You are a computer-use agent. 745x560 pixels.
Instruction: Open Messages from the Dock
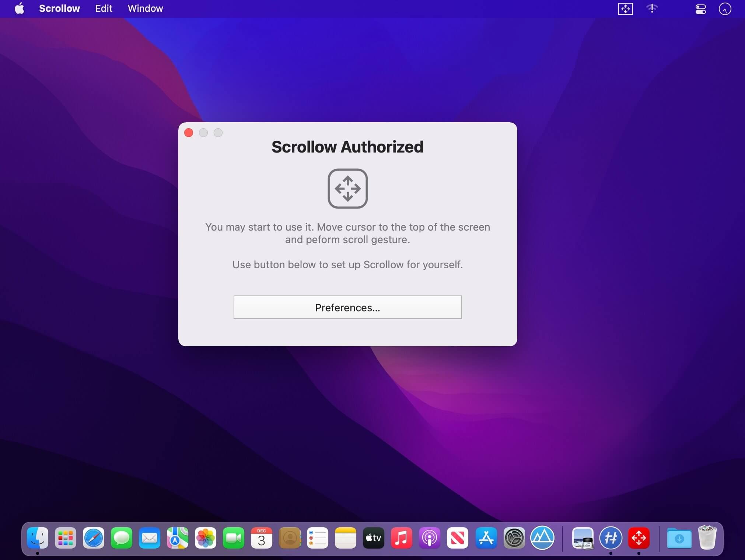click(x=122, y=538)
